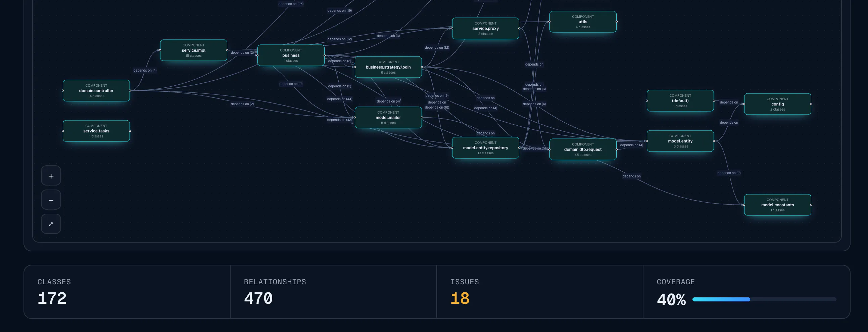Click 'depends on (4)' label near domain.controller

click(x=145, y=71)
